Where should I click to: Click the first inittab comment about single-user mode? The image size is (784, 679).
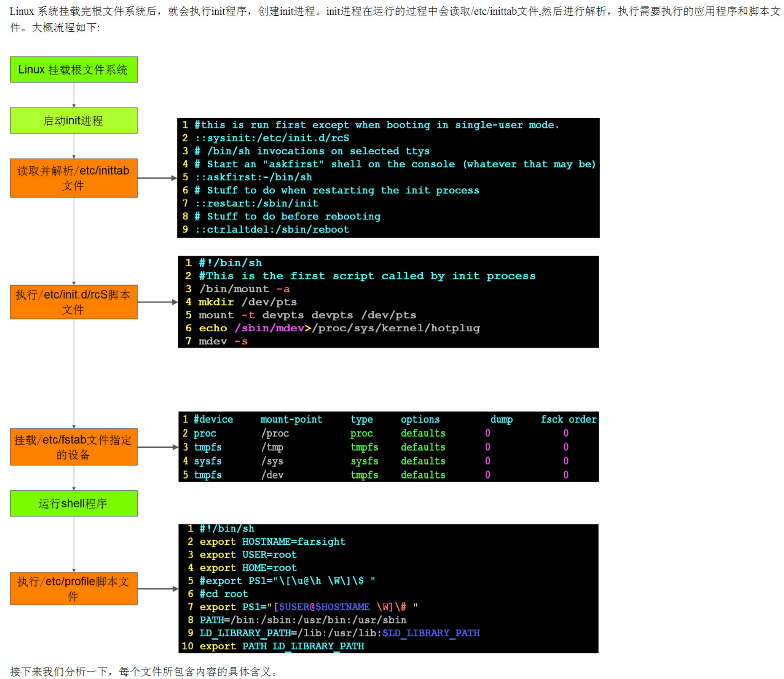[376, 125]
